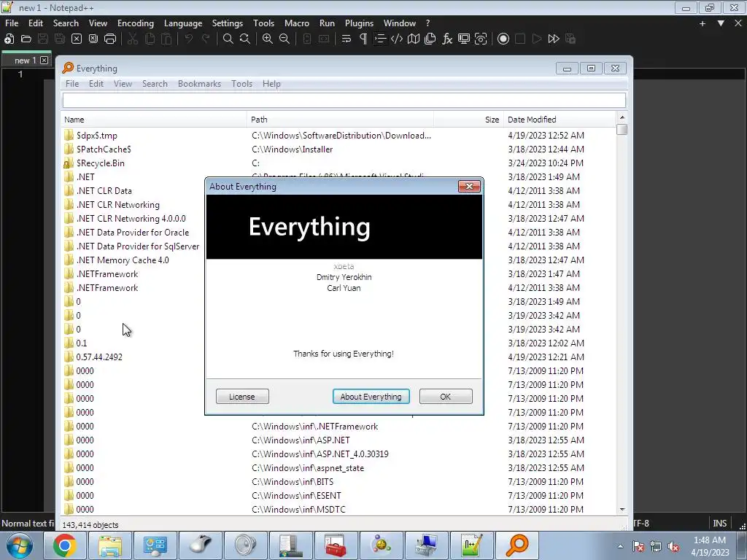
Task: Click the Print icon in Notepad++ toolbar
Action: [110, 39]
